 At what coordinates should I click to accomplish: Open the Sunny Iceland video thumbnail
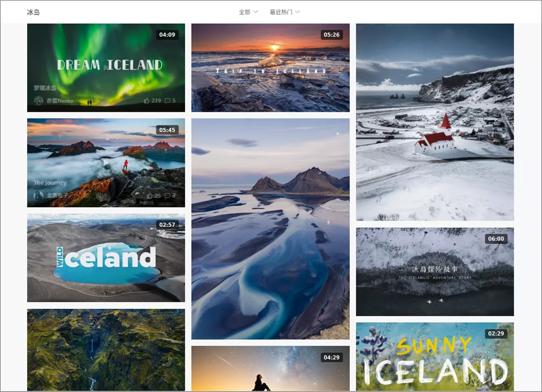[435, 357]
